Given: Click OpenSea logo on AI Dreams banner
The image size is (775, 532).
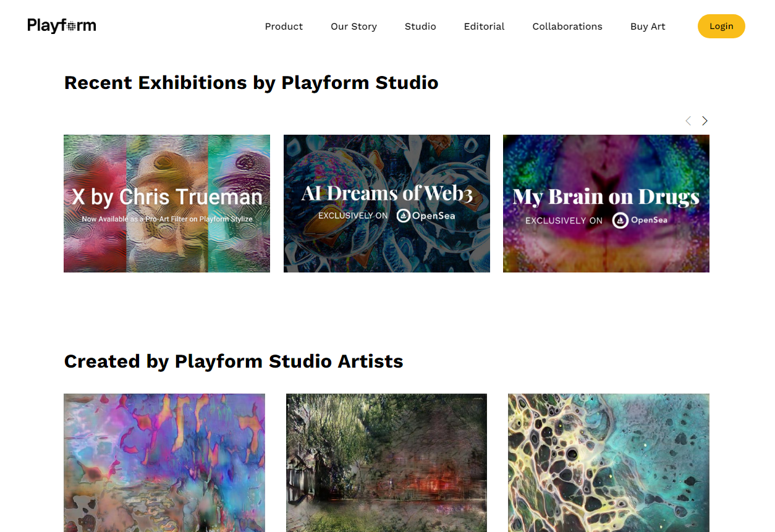Looking at the screenshot, I should (x=426, y=216).
